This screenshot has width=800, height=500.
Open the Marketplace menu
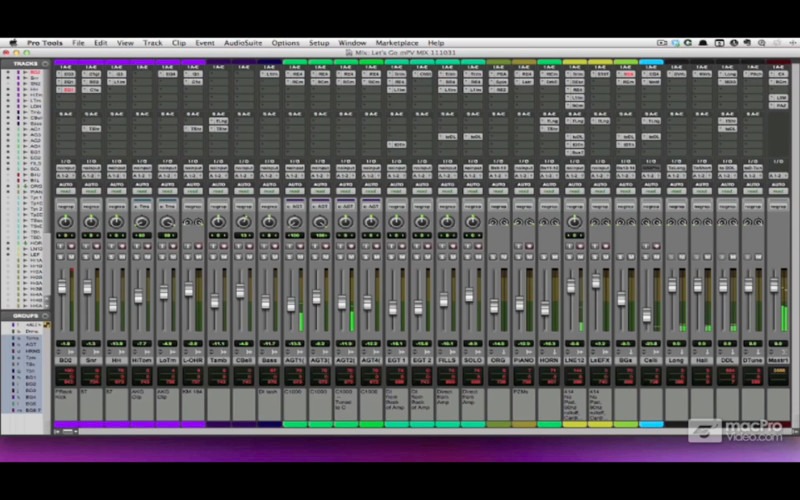click(397, 43)
